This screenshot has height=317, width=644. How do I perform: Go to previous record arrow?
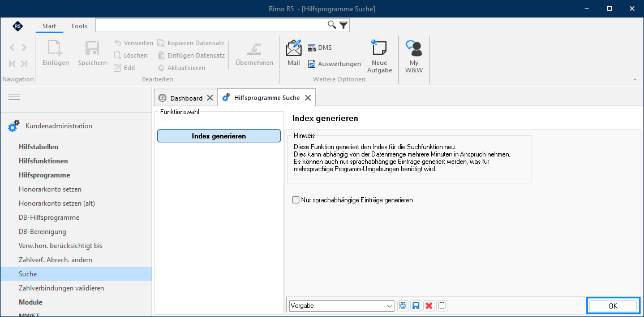(12, 47)
